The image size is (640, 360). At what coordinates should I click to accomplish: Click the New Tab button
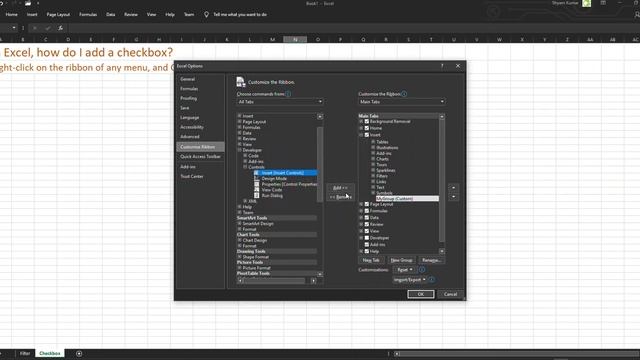coord(371,260)
